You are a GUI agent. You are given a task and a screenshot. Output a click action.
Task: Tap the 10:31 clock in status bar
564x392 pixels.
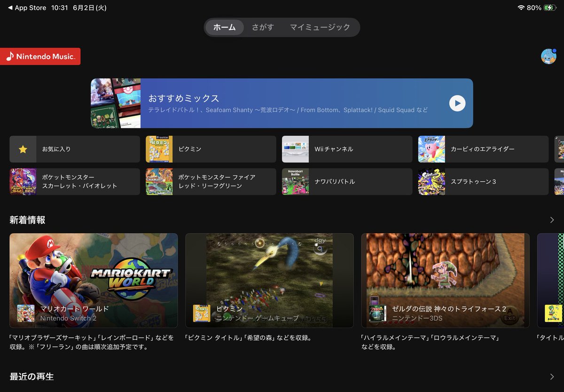pyautogui.click(x=59, y=8)
